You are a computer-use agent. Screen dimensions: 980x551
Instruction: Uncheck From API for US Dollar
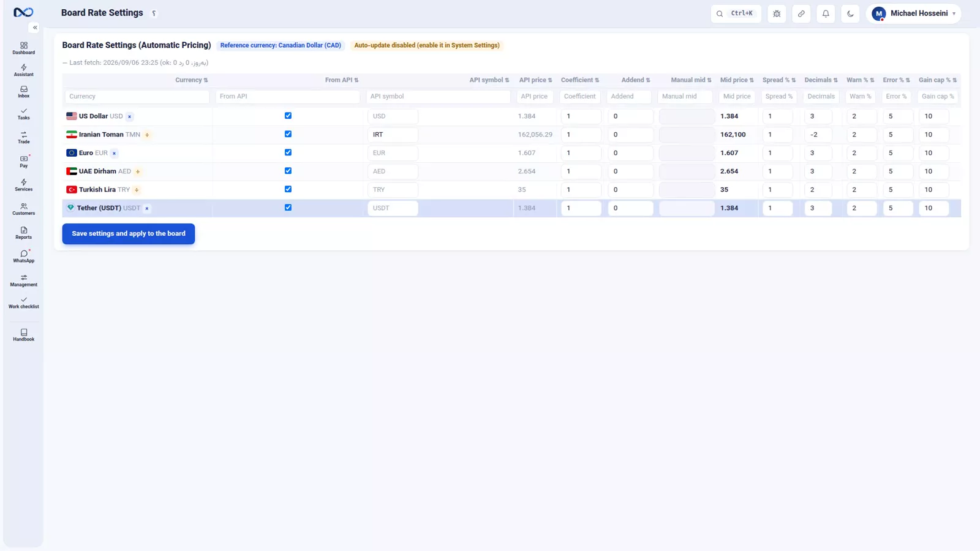click(288, 116)
